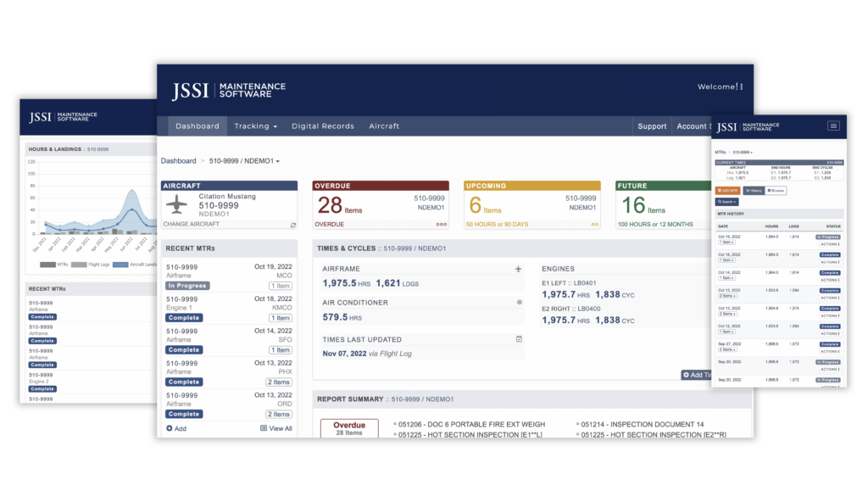
Task: Open the Aircraft menu item
Action: 384,126
